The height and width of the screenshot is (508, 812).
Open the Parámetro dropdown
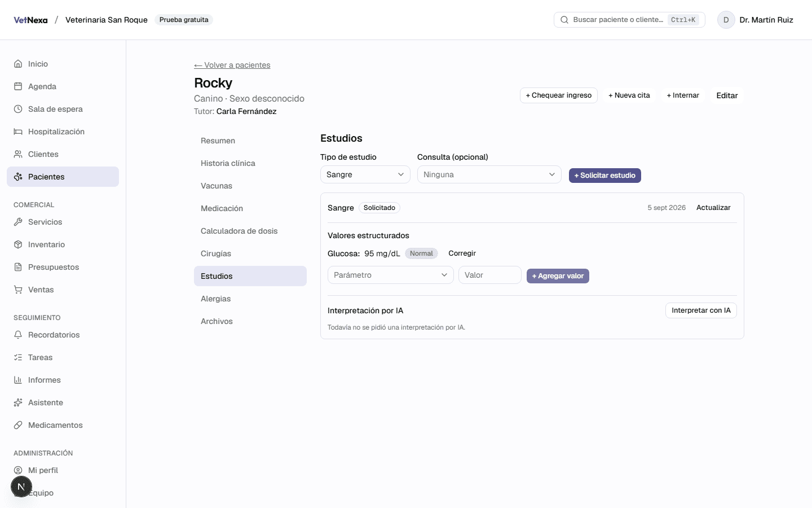point(391,275)
